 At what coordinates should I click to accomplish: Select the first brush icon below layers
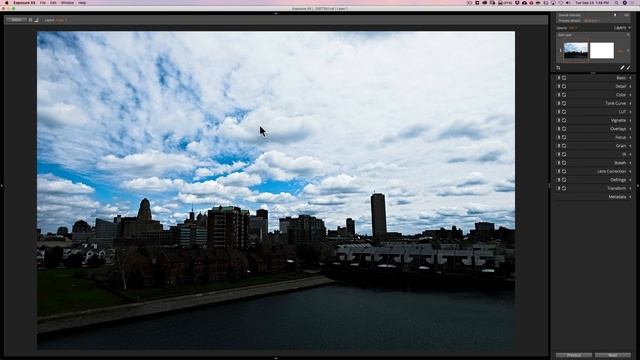[622, 68]
